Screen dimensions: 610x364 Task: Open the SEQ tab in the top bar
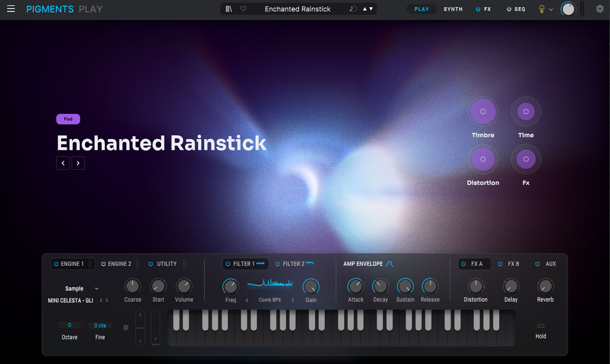coord(520,9)
